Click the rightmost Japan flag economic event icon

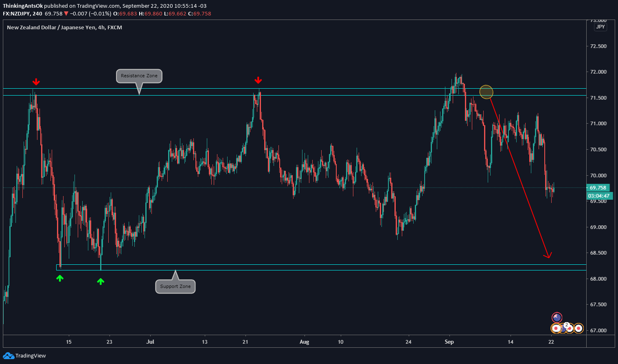point(579,328)
